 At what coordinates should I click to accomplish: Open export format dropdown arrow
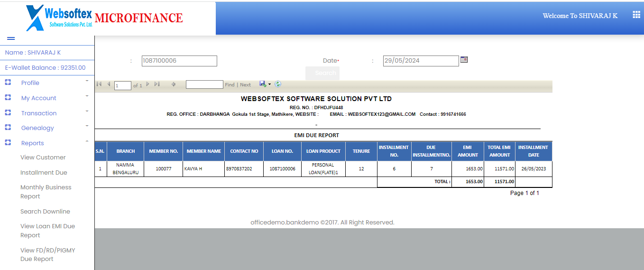pyautogui.click(x=269, y=84)
